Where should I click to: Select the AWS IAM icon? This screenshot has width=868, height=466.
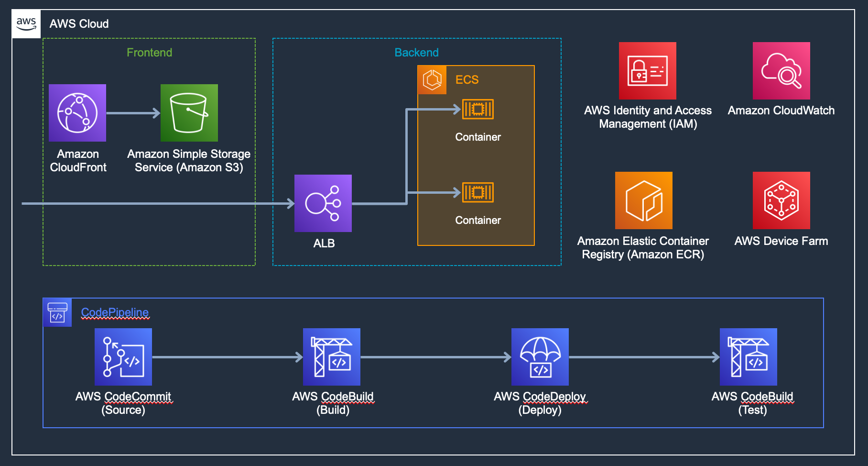coord(648,71)
